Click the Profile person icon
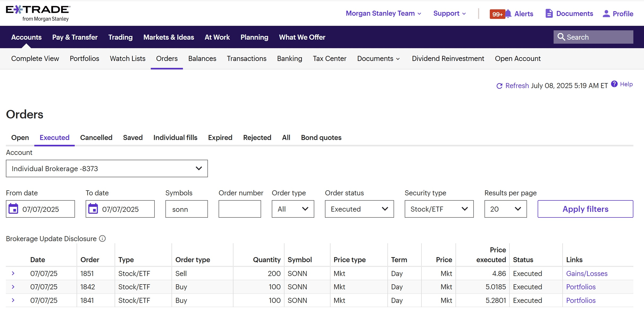Image resolution: width=644 pixels, height=313 pixels. pos(606,14)
